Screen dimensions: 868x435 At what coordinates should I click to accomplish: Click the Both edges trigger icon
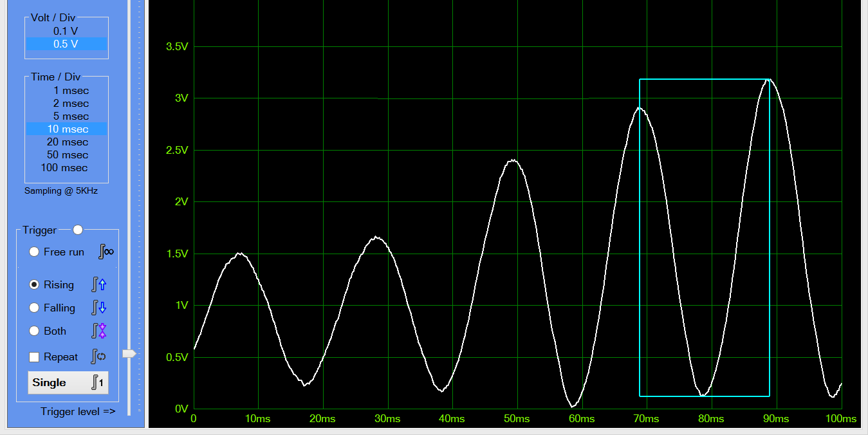[99, 331]
